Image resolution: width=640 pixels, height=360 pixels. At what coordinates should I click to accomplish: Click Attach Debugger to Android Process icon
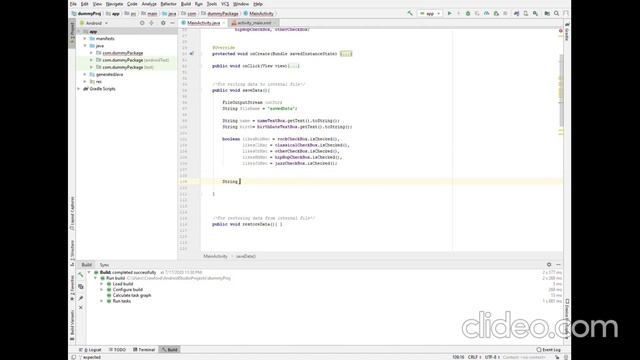(496, 13)
